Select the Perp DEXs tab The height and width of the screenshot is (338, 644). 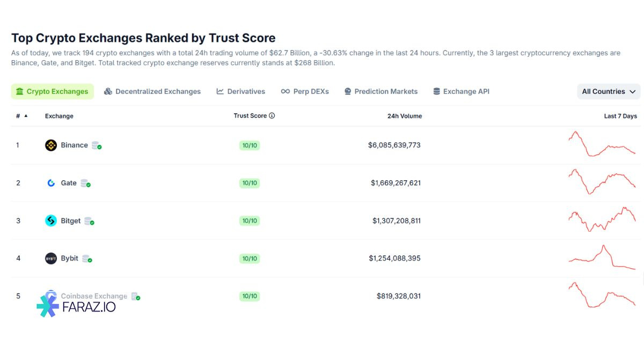pos(305,92)
